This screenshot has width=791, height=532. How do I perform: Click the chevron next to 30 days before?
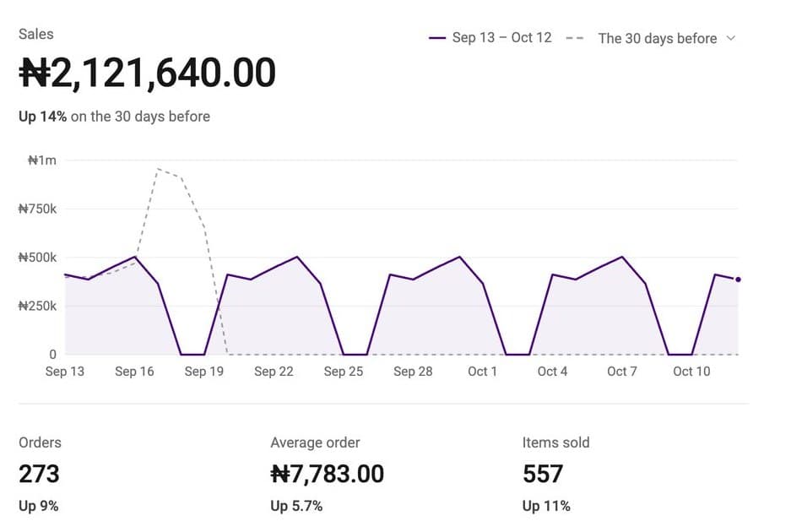[731, 38]
